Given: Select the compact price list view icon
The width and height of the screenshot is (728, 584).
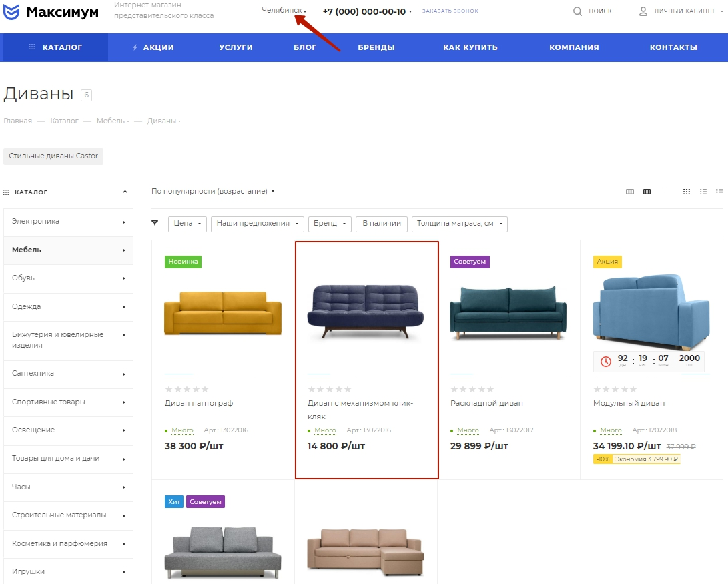Looking at the screenshot, I should pos(719,192).
